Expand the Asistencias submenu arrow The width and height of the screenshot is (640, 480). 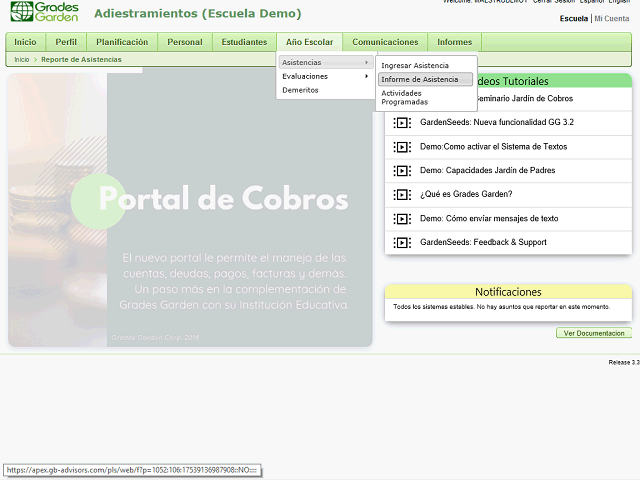click(x=367, y=62)
